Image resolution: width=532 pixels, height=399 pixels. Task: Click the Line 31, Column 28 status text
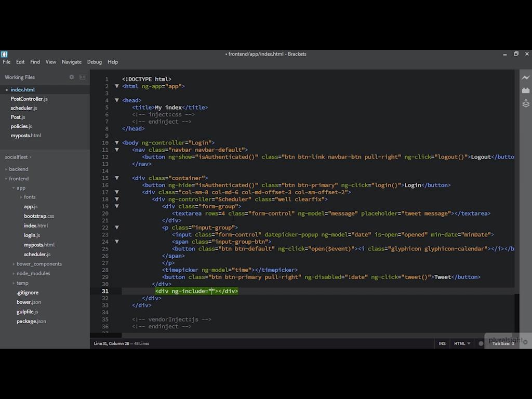point(111,343)
